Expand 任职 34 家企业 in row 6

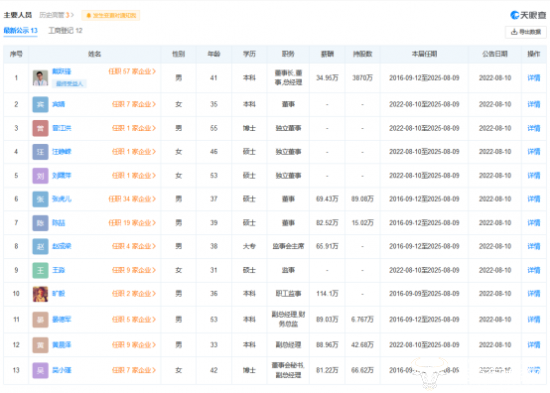pos(132,199)
